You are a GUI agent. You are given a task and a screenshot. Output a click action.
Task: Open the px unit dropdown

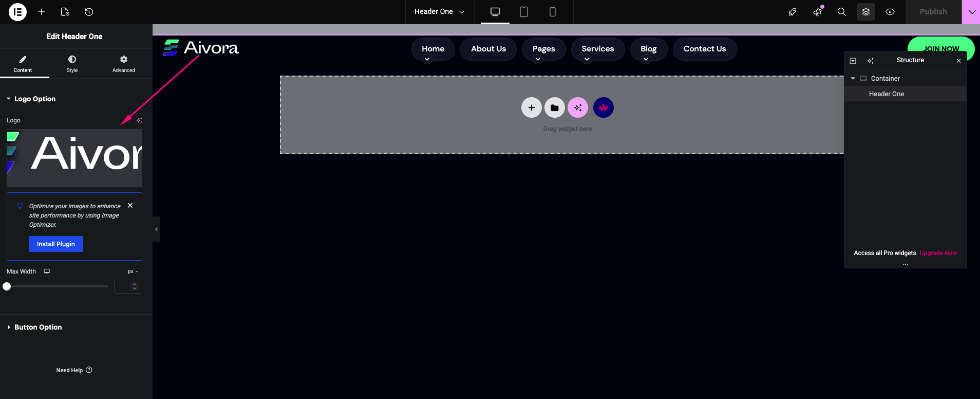point(133,271)
